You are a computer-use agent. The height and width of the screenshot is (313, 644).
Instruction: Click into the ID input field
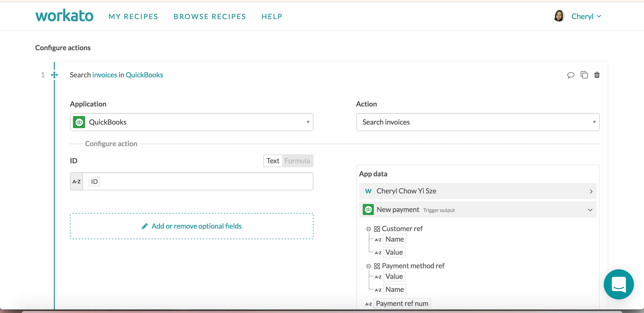201,182
